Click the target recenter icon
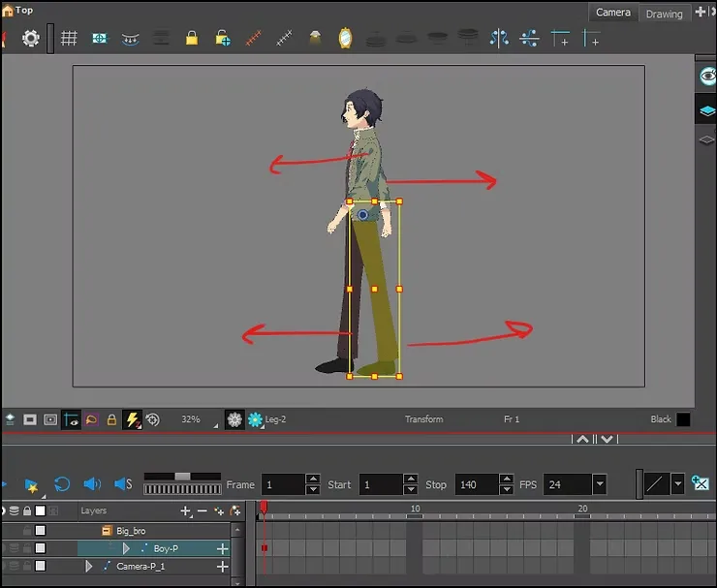This screenshot has height=588, width=717. tap(153, 419)
